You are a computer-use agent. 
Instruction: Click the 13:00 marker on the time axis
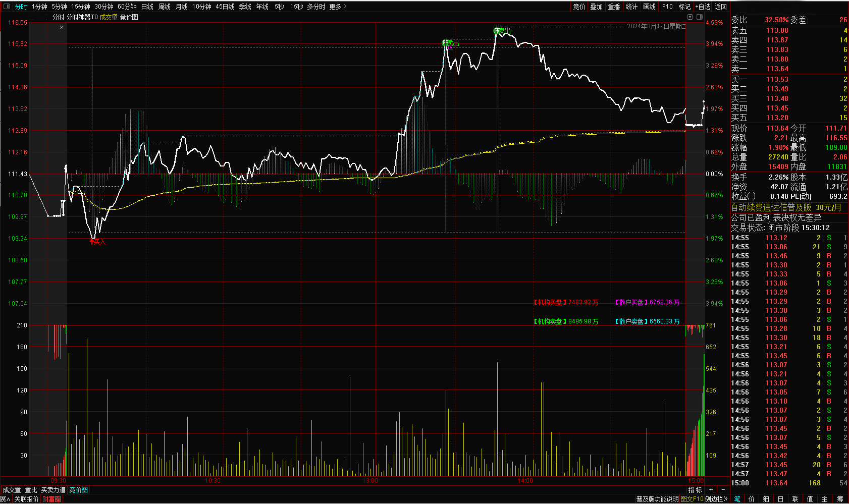tap(370, 481)
